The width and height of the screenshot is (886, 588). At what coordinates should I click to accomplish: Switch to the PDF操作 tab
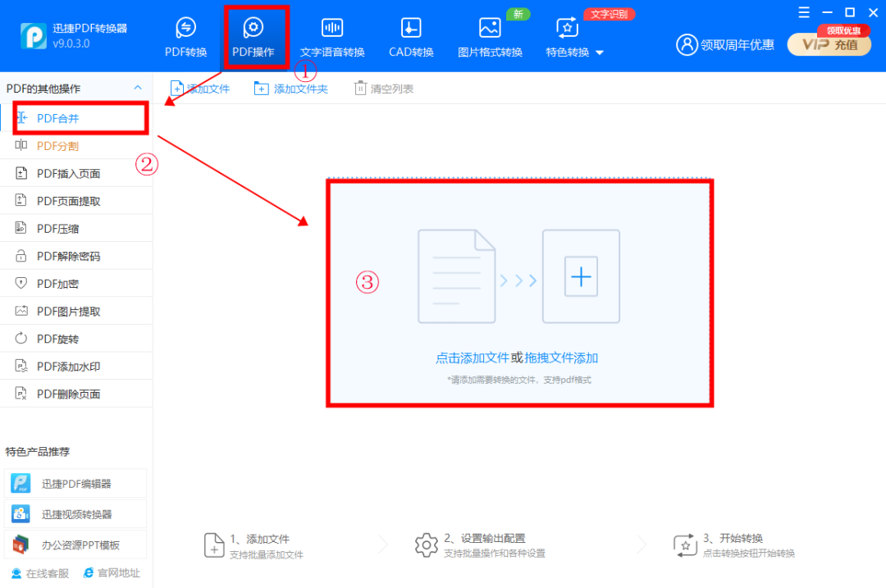point(253,37)
